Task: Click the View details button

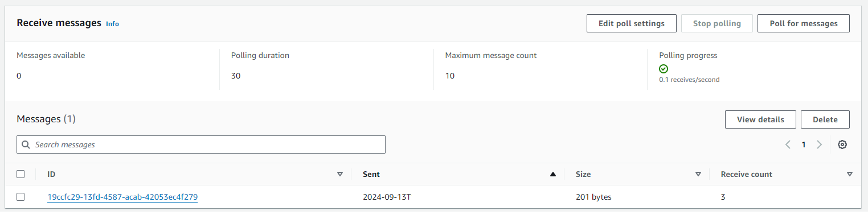Action: tap(760, 119)
